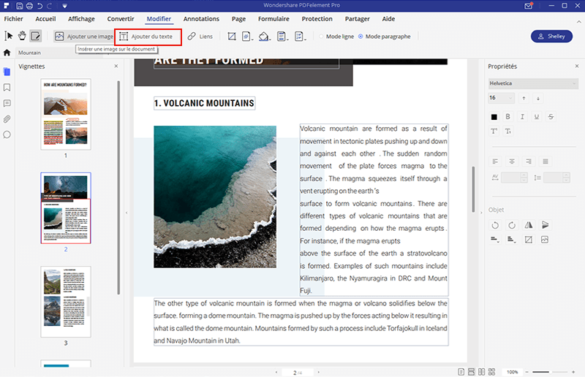The width and height of the screenshot is (585, 377).
Task: Rotate object counterclockwise
Action: coord(495,225)
